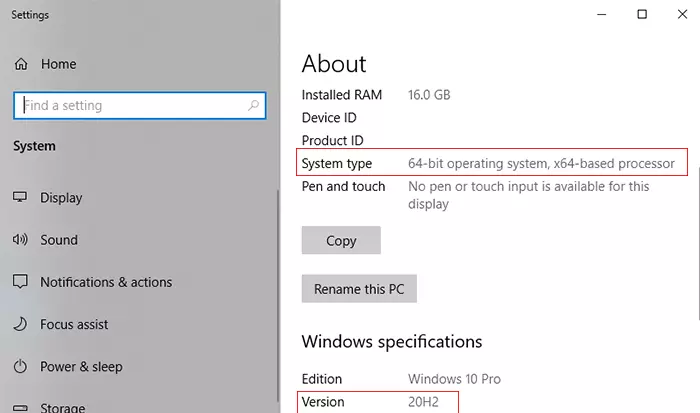Click the Device ID label

tap(329, 118)
